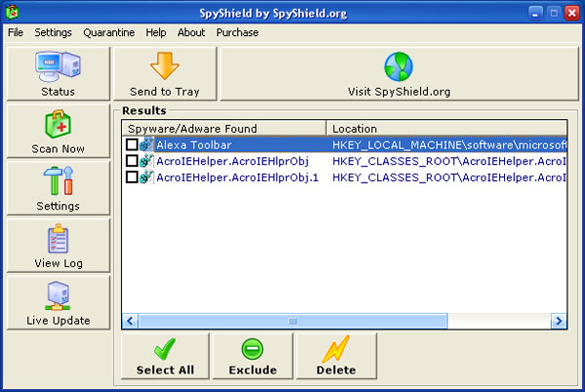Open the Help menu
This screenshot has width=585, height=392.
[x=156, y=33]
